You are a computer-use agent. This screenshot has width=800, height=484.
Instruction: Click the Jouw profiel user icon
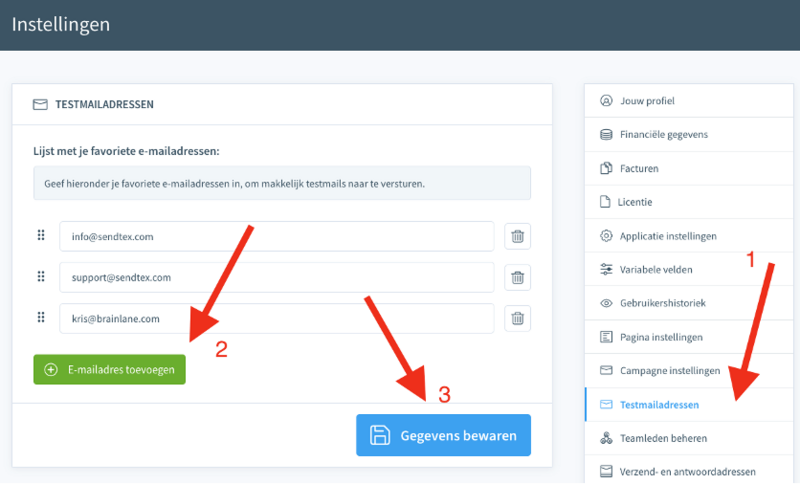pos(605,101)
